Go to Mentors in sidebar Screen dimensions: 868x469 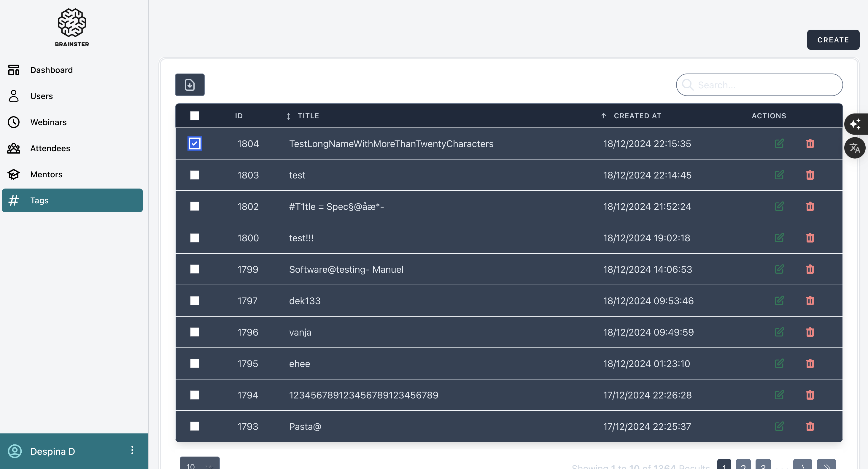point(46,174)
